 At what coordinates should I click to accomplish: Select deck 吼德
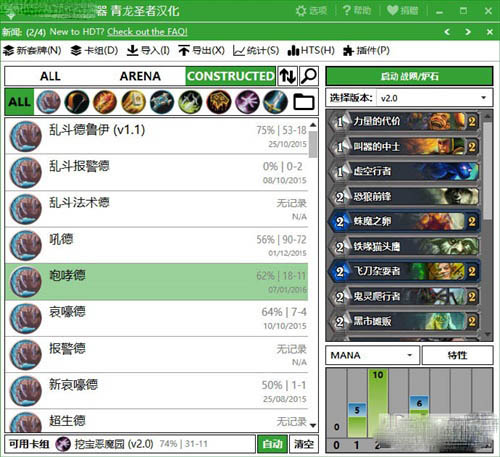[156, 245]
